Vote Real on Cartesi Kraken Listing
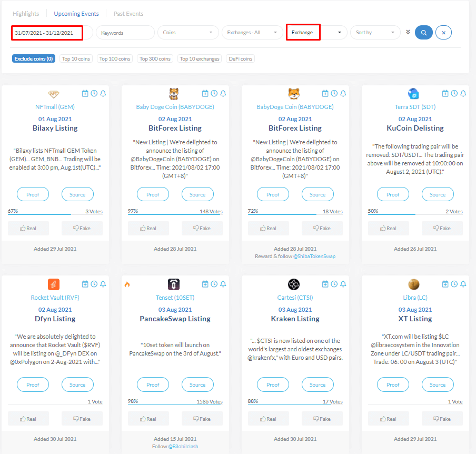 [x=269, y=419]
